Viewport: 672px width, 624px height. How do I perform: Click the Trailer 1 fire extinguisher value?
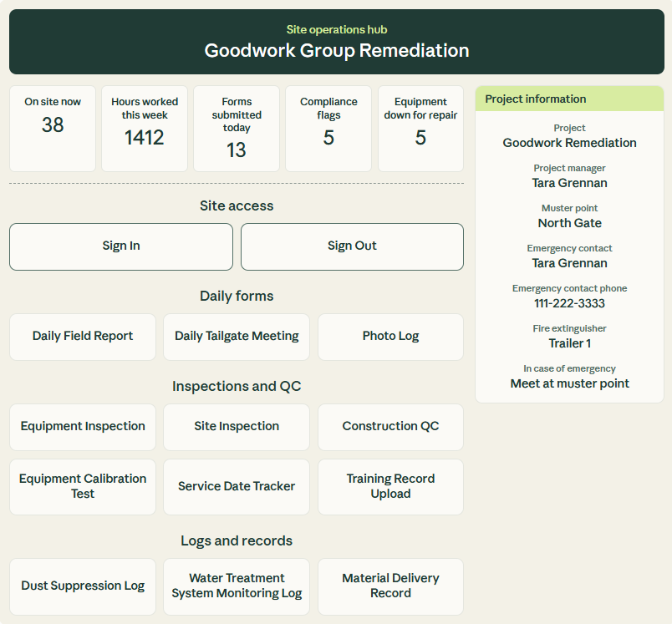(569, 343)
